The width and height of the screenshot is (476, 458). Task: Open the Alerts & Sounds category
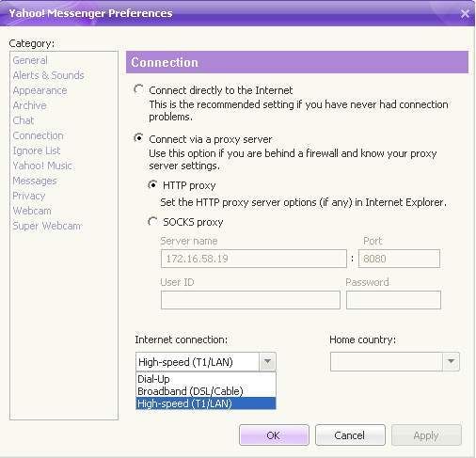point(49,75)
